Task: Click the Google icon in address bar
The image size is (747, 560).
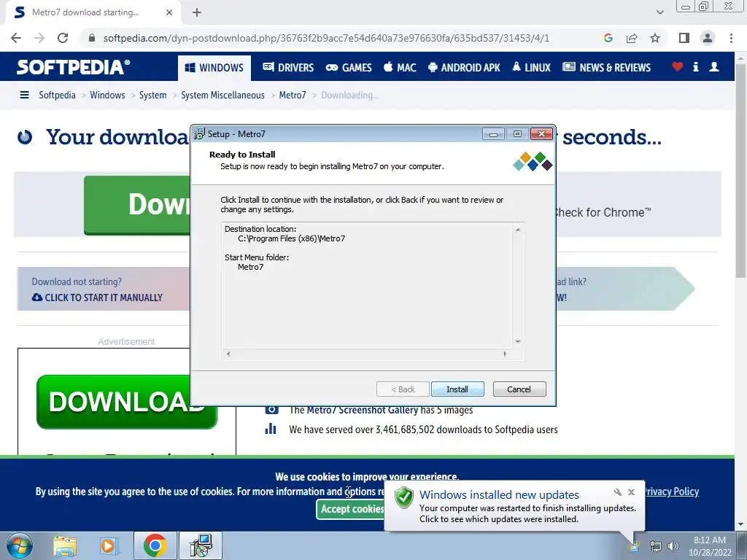Action: pyautogui.click(x=608, y=38)
